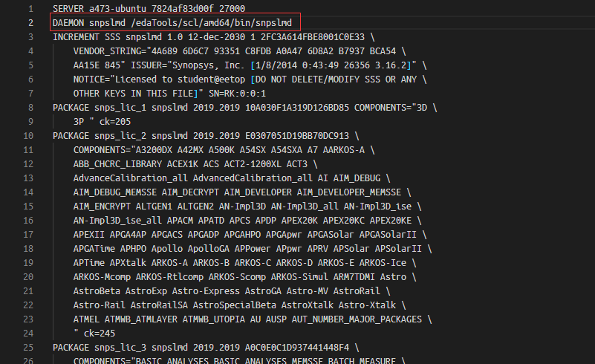Click the key A0C0E0C1D937441448F4
The image size is (595, 364).
click(297, 348)
